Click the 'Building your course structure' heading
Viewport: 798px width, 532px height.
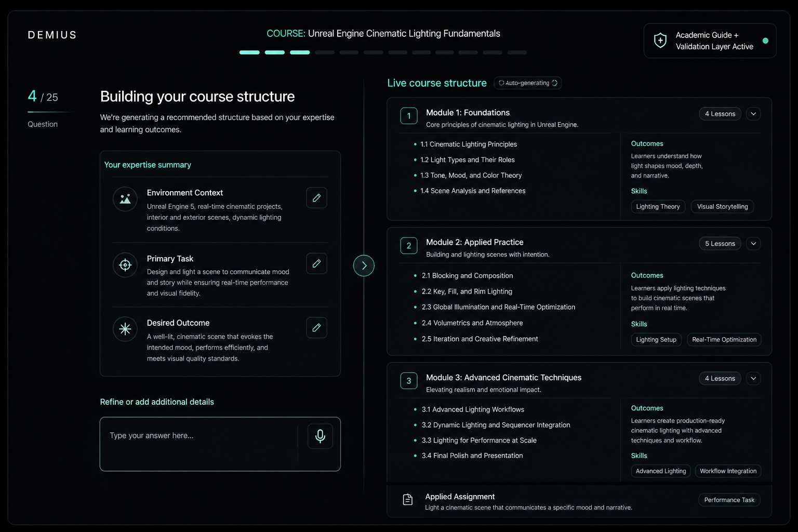[197, 97]
